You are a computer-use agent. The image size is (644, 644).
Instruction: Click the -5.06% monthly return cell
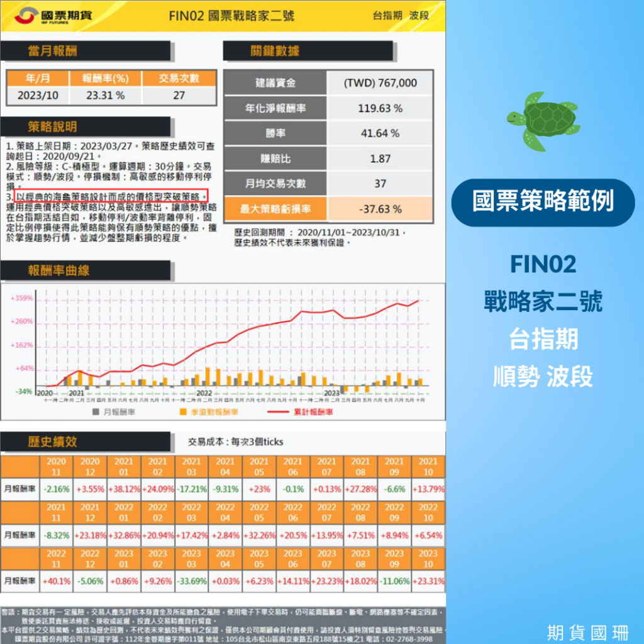[x=91, y=581]
